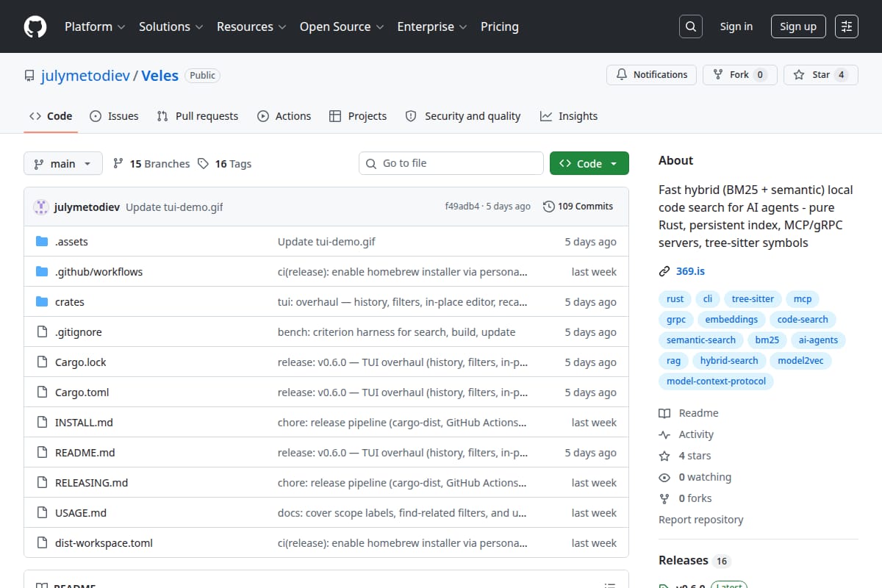The width and height of the screenshot is (882, 588).
Task: Click the pulse icon beside Activity
Action: (x=664, y=434)
